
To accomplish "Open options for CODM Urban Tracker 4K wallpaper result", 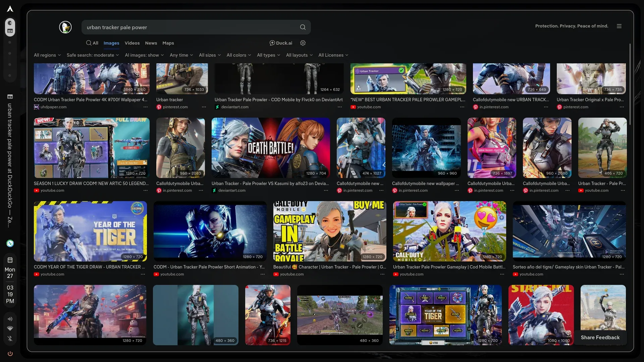I will [x=146, y=107].
